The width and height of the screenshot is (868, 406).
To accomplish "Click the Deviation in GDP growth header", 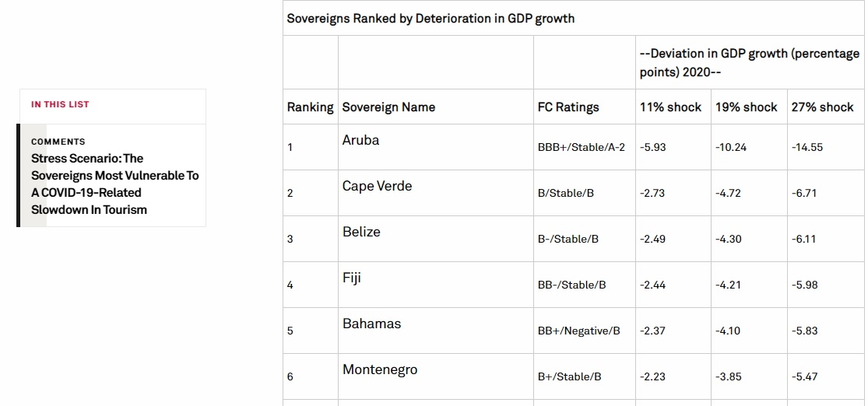I will coord(749,62).
